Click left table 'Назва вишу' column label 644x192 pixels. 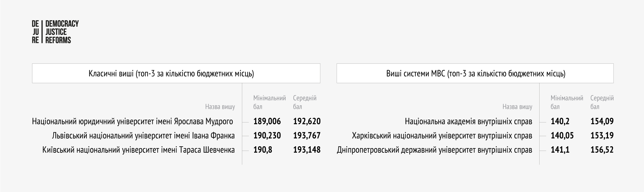220,107
